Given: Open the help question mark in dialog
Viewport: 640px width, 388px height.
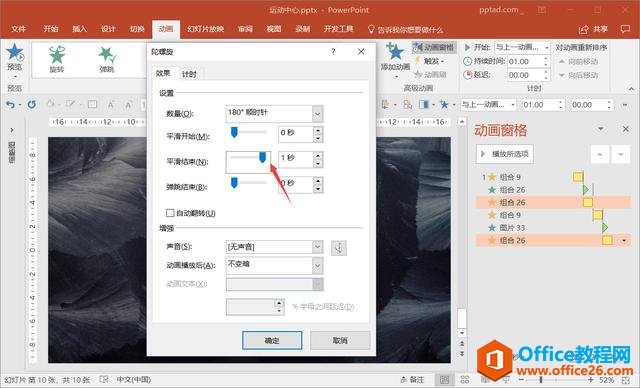Looking at the screenshot, I should pos(333,51).
